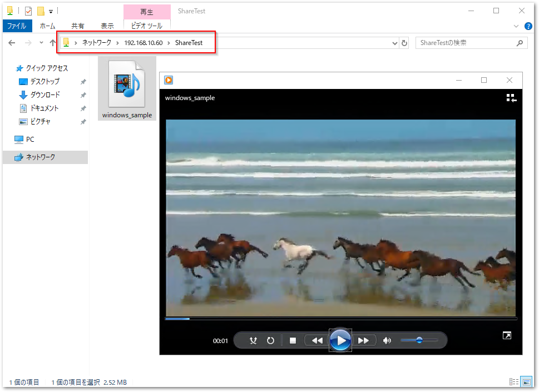
Task: Play the video with the center play button
Action: tap(340, 340)
